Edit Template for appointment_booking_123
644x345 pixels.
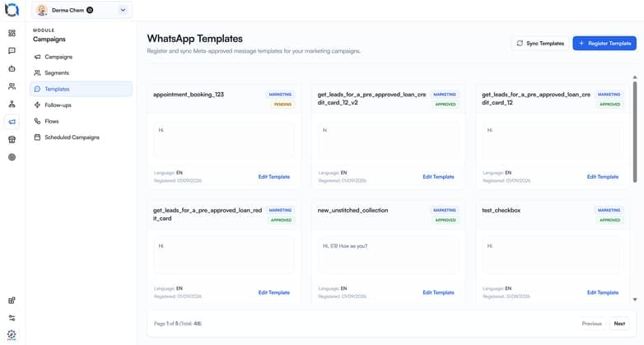(x=274, y=176)
